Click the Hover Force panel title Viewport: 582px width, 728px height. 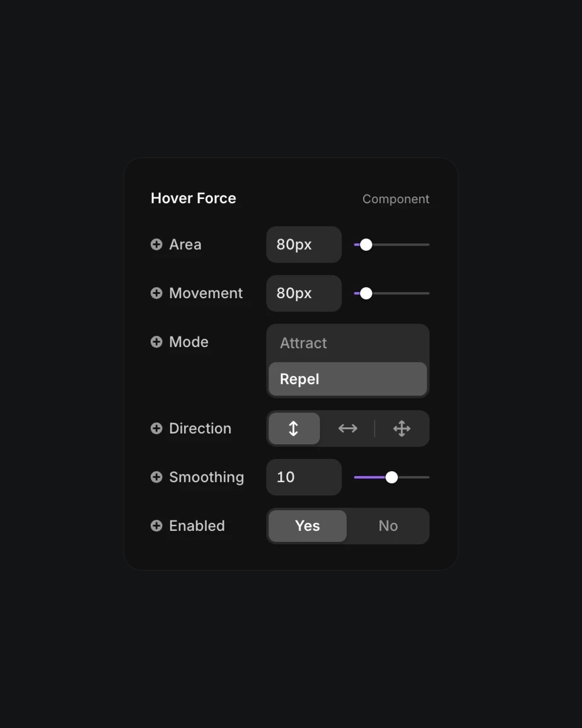(193, 198)
